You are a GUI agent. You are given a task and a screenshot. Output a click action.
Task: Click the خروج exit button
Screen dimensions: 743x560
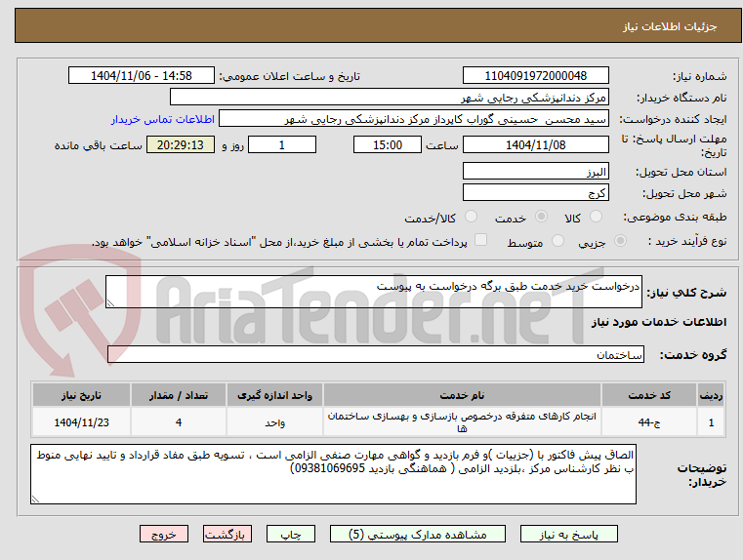click(164, 534)
